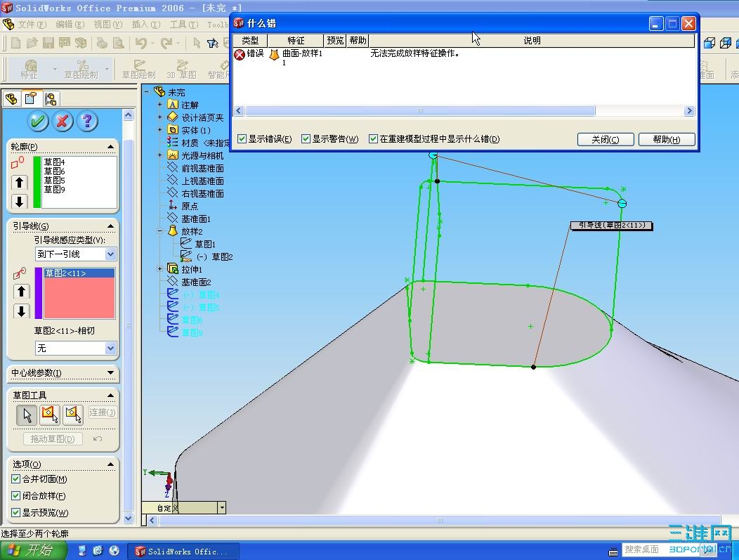Switch to the ConfigurationManager tab
Screen dimensions: 739x560
click(x=51, y=98)
